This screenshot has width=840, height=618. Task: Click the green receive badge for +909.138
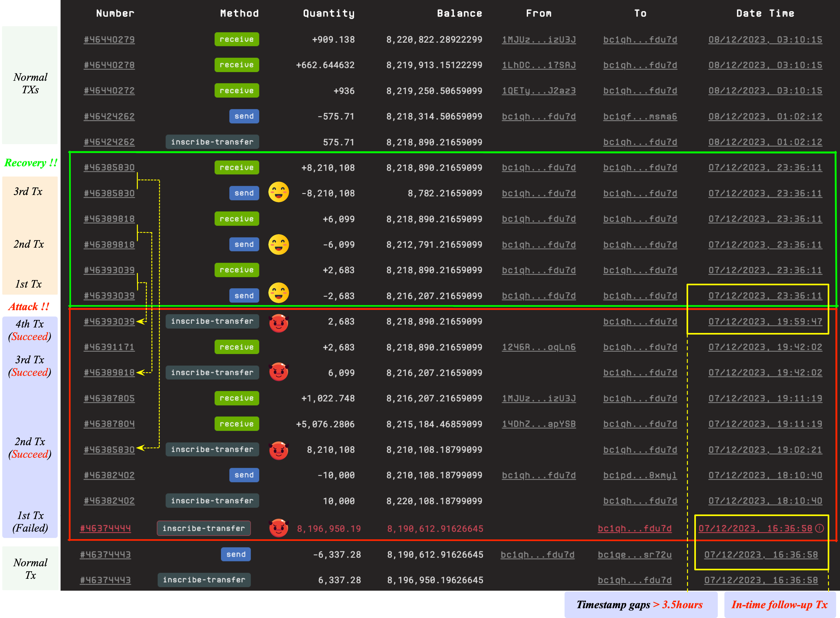pos(236,39)
